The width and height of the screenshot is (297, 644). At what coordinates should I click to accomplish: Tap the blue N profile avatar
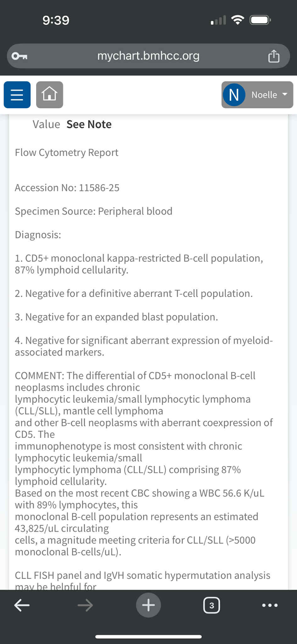point(234,95)
